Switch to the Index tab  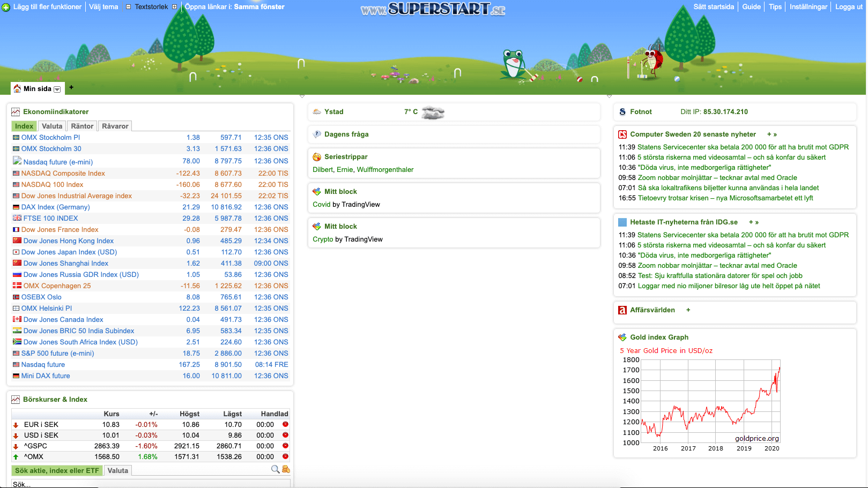(24, 126)
